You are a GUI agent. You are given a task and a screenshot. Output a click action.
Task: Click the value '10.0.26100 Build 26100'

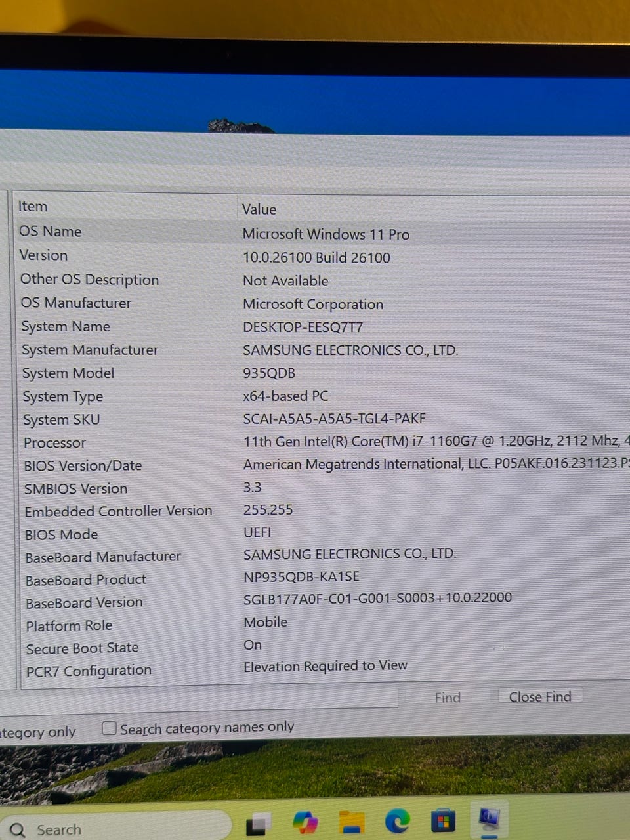coord(316,257)
